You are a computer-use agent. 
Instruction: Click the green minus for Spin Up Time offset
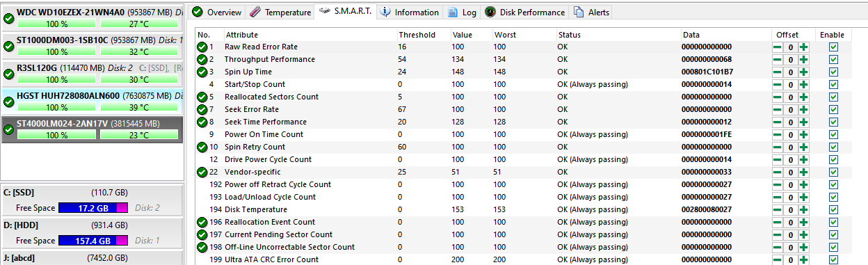point(778,72)
